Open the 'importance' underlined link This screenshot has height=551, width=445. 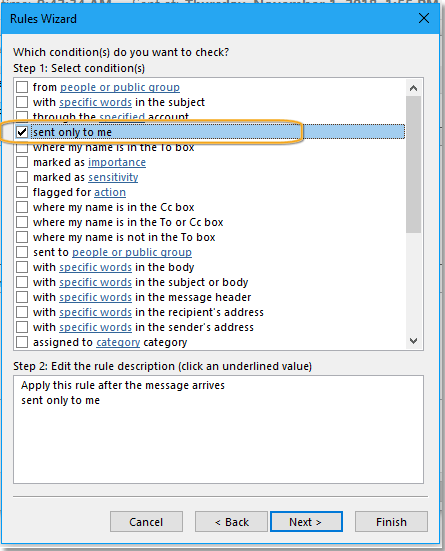tap(117, 162)
